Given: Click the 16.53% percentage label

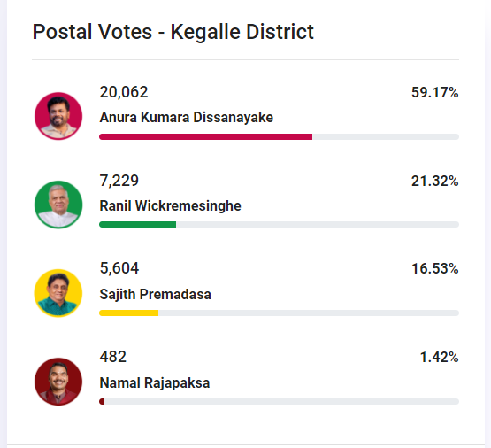Looking at the screenshot, I should 435,269.
